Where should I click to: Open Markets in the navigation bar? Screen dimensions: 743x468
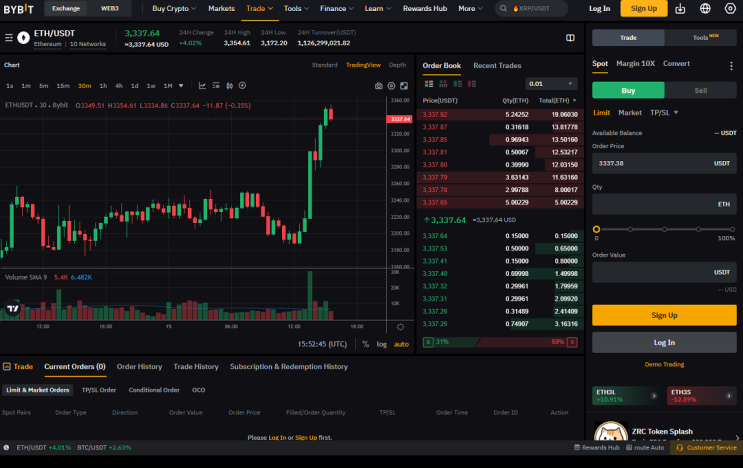(221, 9)
